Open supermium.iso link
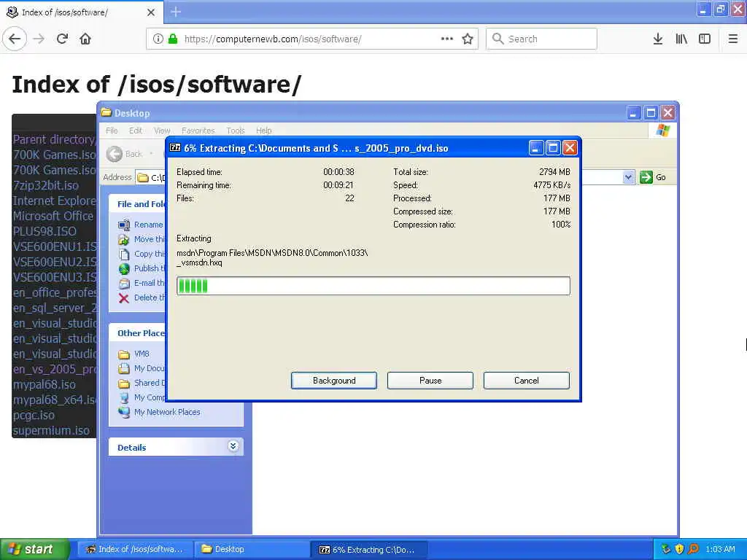This screenshot has width=747, height=560. 51,430
